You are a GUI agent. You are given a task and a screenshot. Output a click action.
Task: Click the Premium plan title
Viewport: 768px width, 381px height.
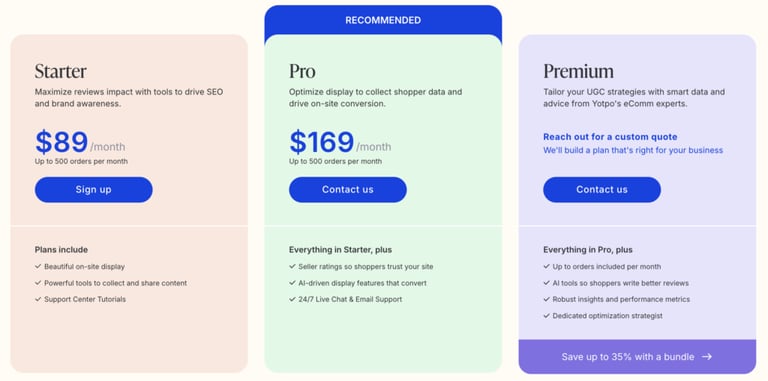click(x=578, y=71)
